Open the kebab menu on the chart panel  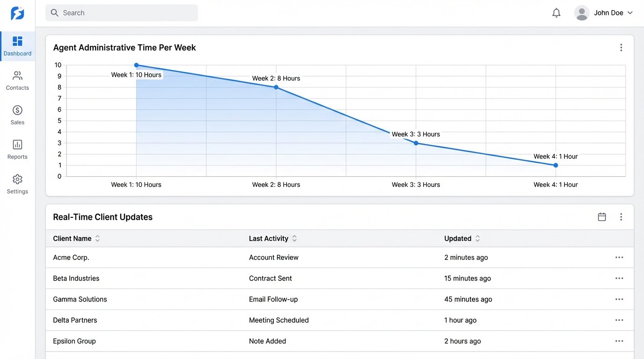(621, 47)
